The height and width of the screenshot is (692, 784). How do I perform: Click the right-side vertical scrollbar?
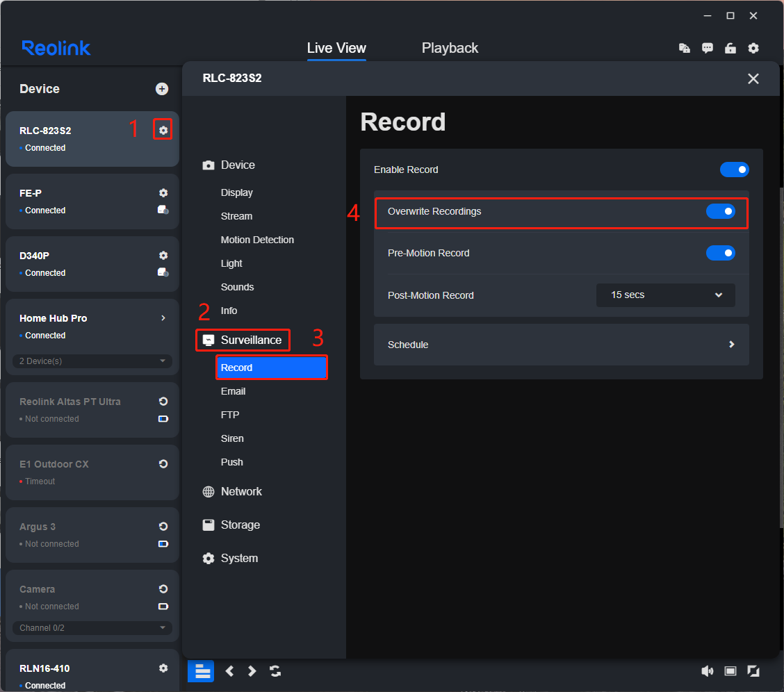(781, 357)
